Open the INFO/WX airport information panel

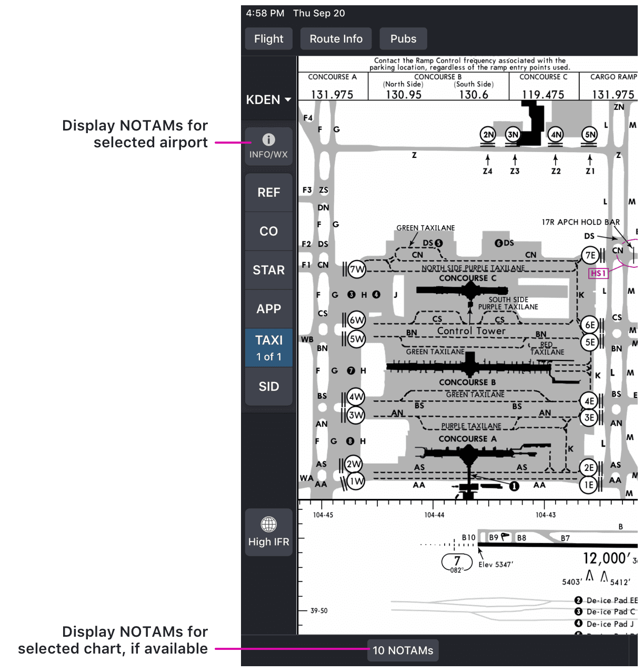coord(268,146)
